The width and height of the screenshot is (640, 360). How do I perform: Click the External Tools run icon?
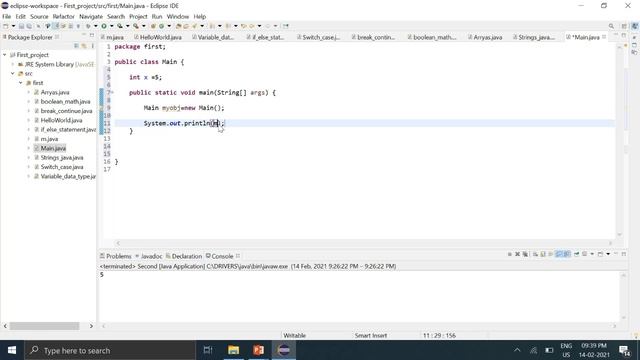[x=136, y=26]
